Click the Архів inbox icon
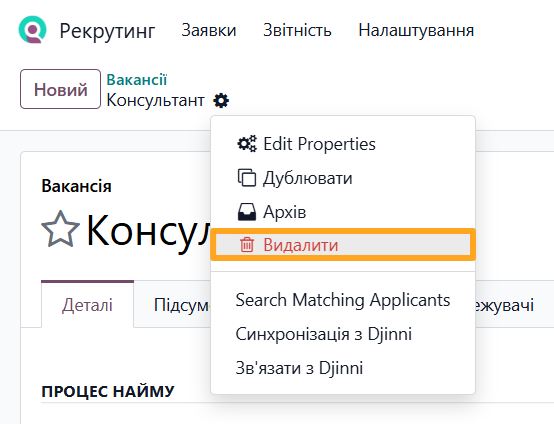The width and height of the screenshot is (554, 424). (x=247, y=212)
